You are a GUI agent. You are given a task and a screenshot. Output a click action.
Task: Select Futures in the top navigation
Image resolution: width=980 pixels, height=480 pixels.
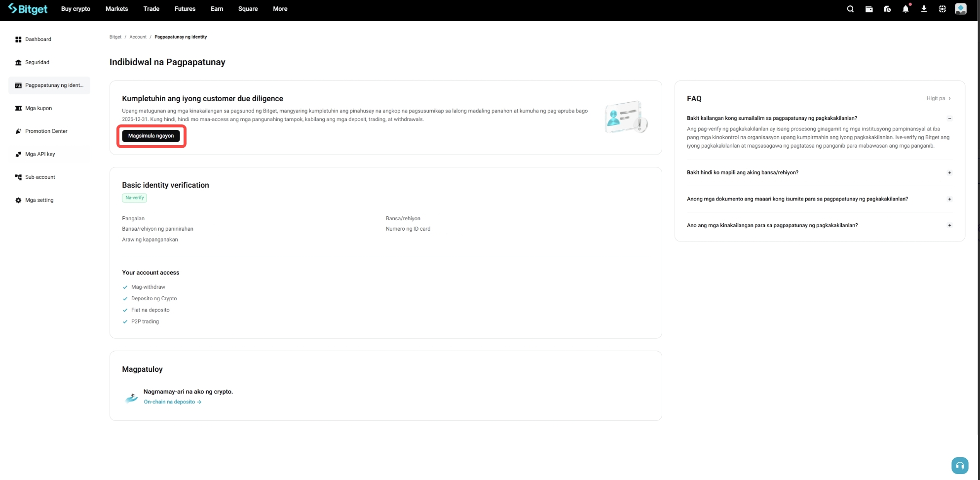(185, 8)
